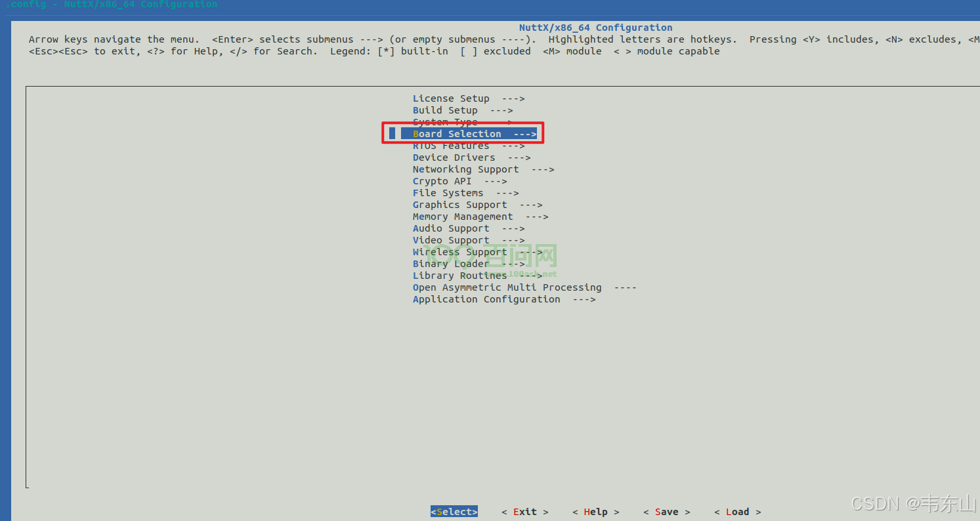Open the Wireless Support submenu
The image size is (980, 521).
point(477,252)
